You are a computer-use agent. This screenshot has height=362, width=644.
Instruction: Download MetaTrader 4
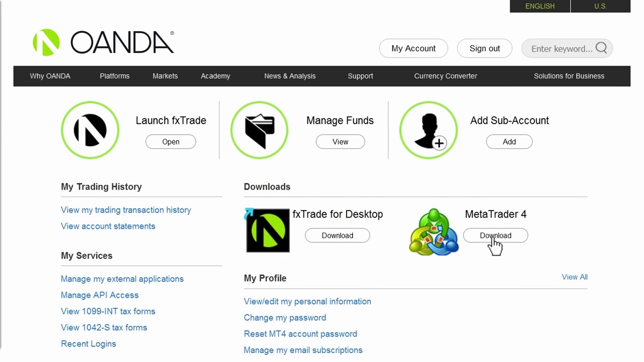[496, 235]
